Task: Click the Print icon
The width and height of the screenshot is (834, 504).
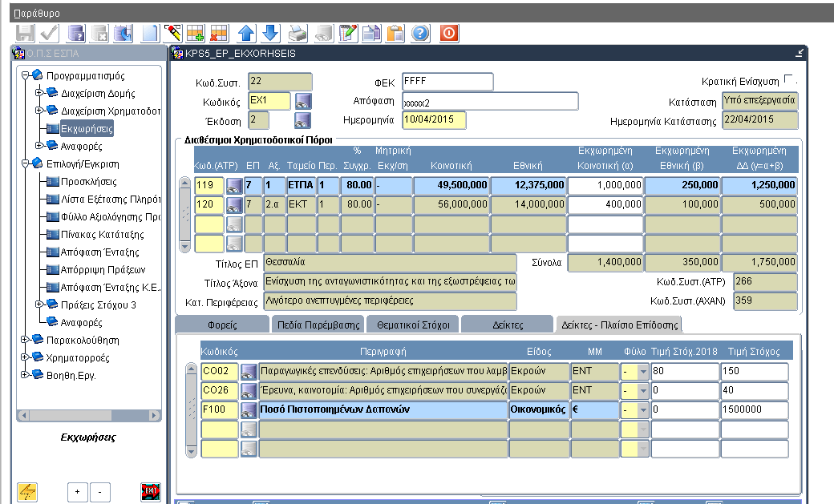Action: coord(298,33)
